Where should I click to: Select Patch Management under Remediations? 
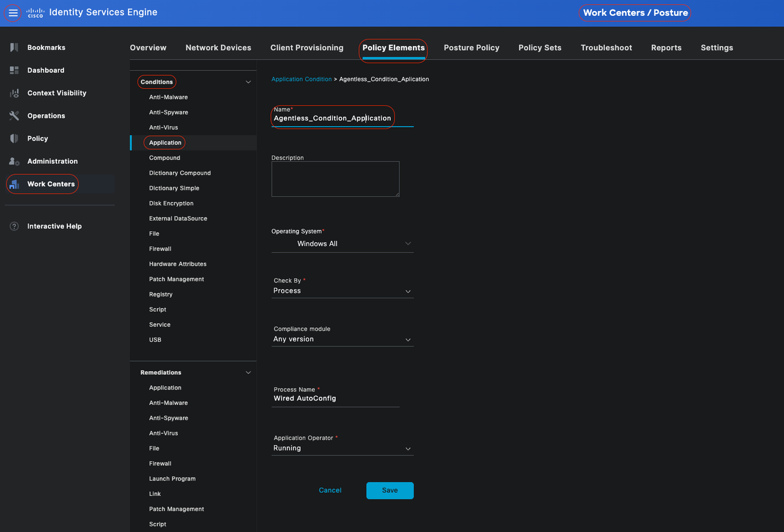click(x=177, y=509)
